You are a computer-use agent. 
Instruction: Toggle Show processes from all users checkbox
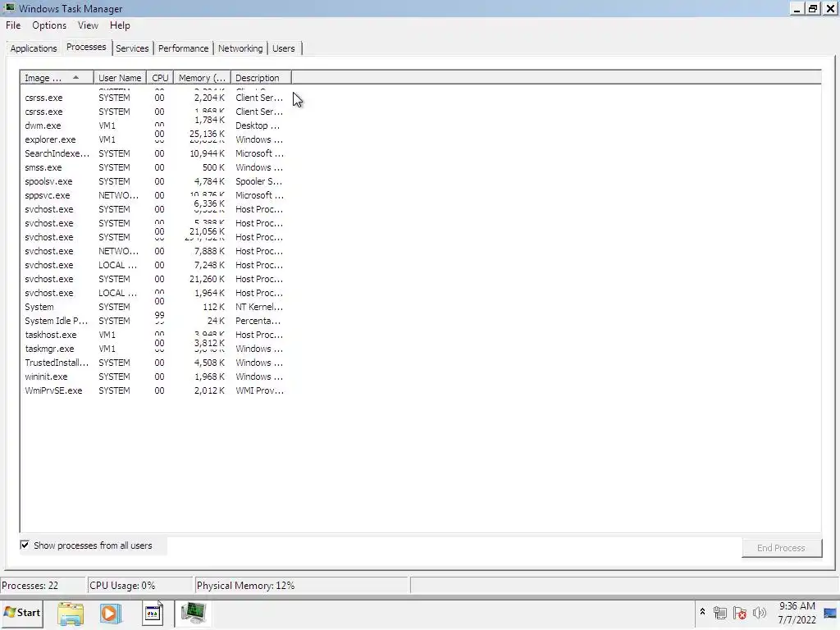(25, 546)
